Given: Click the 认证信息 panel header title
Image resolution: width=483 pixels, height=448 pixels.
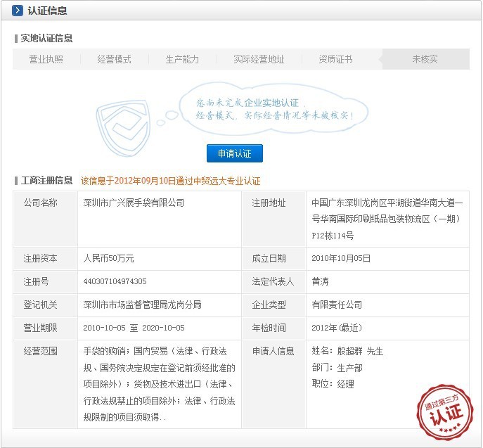Looking at the screenshot, I should pyautogui.click(x=47, y=11).
